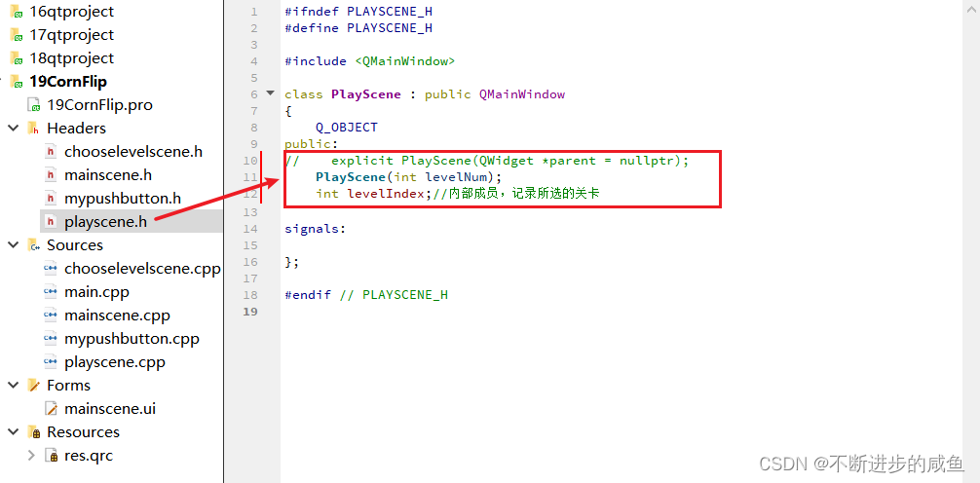Open mypushbutton.h header file
Viewport: 980px width, 483px height.
click(123, 199)
